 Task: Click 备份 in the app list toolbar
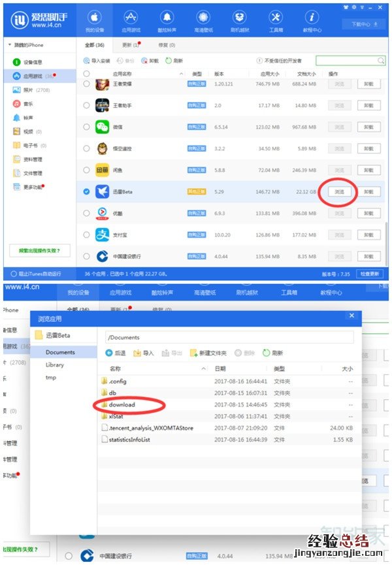pyautogui.click(x=125, y=61)
